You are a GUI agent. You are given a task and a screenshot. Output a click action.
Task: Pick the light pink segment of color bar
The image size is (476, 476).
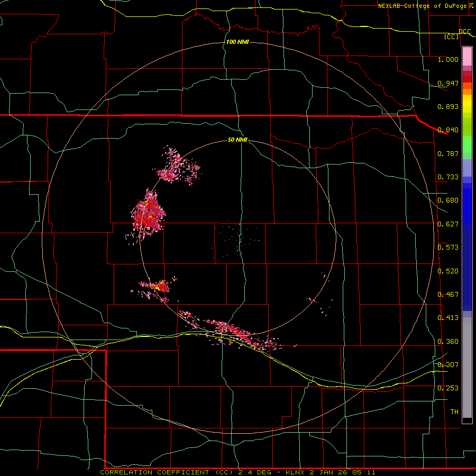tap(467, 57)
